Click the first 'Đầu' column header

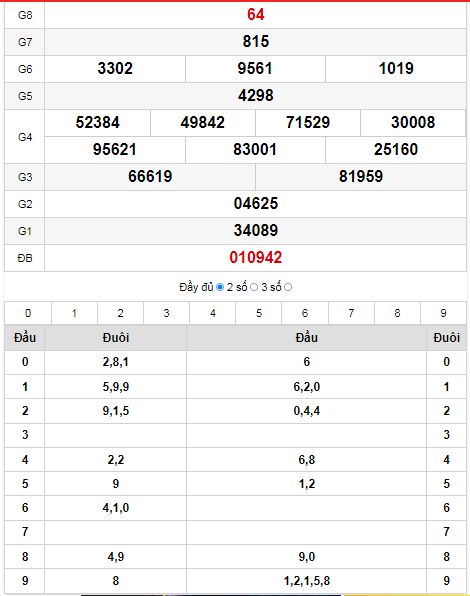(25, 338)
